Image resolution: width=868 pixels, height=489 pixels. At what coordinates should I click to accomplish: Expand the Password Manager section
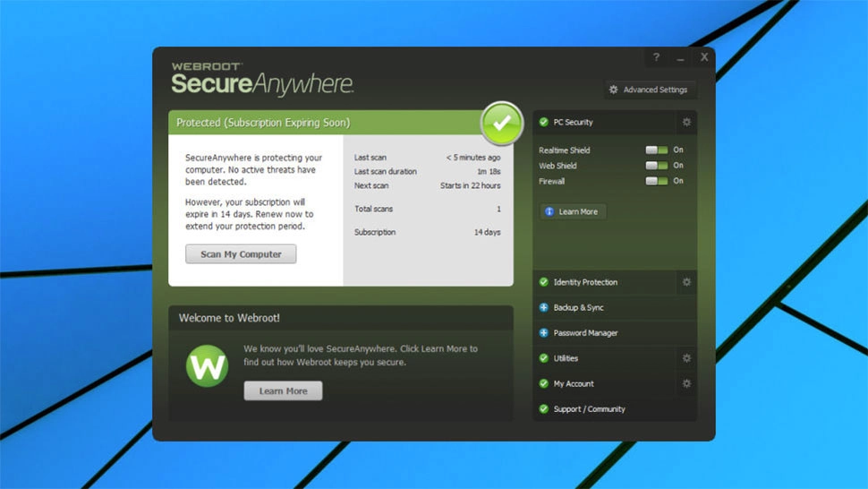(x=615, y=333)
